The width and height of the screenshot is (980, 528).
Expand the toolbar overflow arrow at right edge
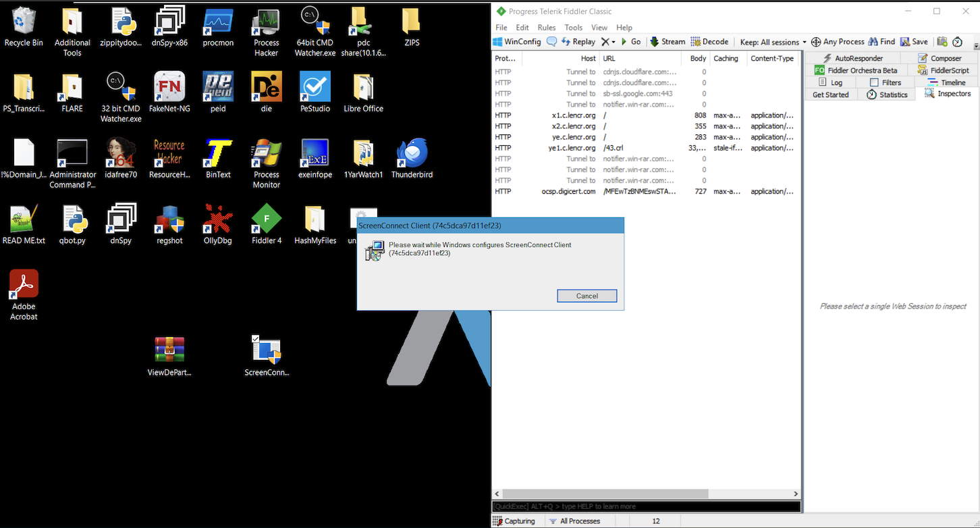pyautogui.click(x=976, y=47)
